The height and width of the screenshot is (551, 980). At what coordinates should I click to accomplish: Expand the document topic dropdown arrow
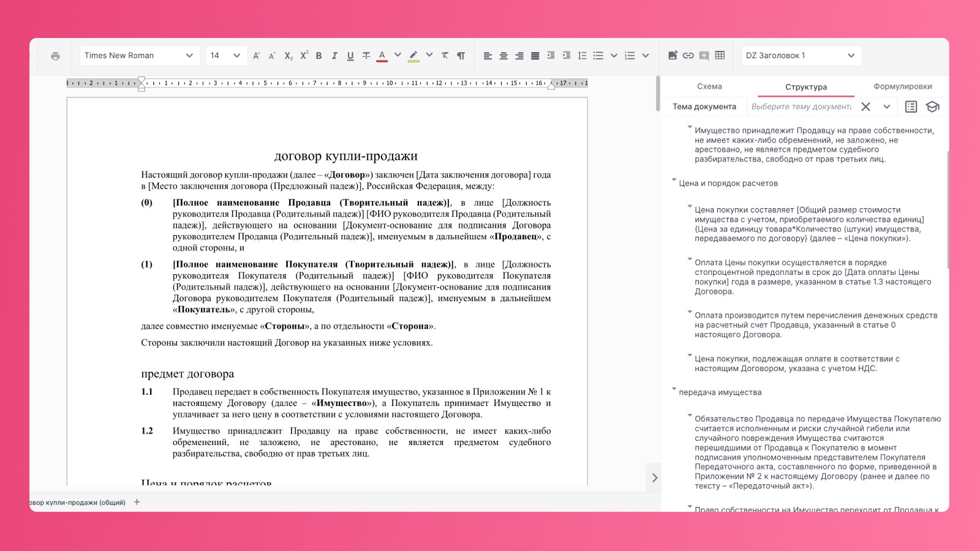coord(886,107)
